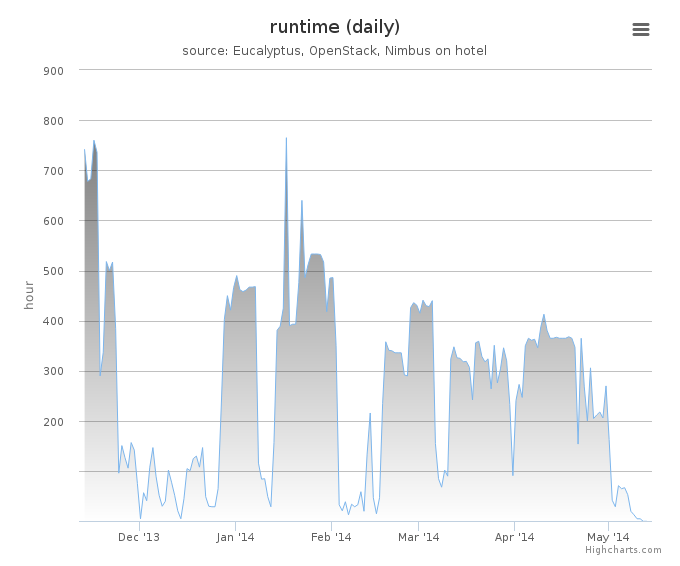
Task: Click the chart title 'runtime (daily)'
Action: (334, 27)
